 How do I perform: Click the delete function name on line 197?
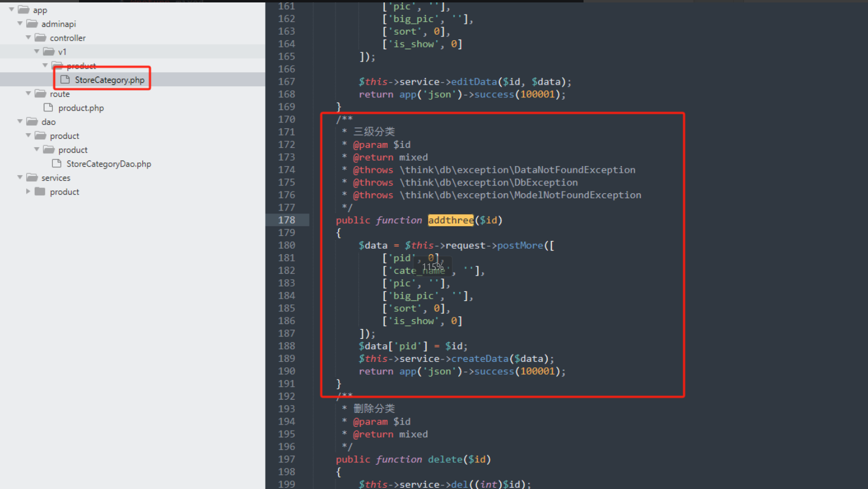tap(445, 459)
